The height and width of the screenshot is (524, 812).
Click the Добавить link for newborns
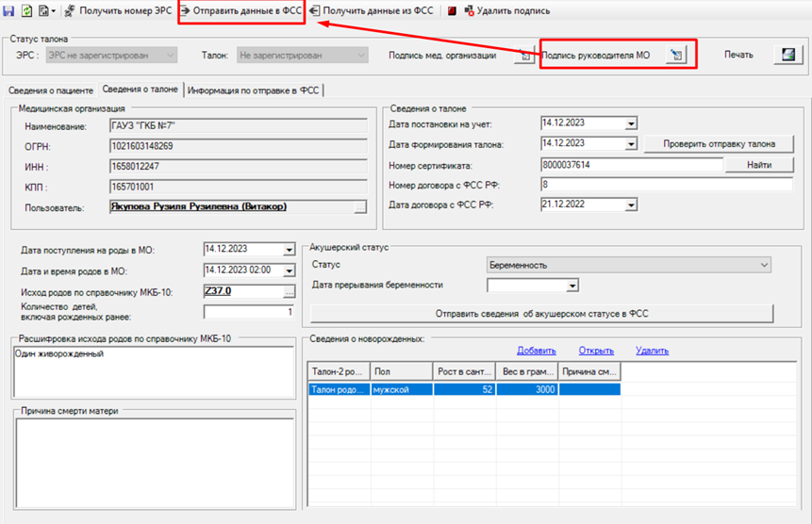(x=537, y=351)
